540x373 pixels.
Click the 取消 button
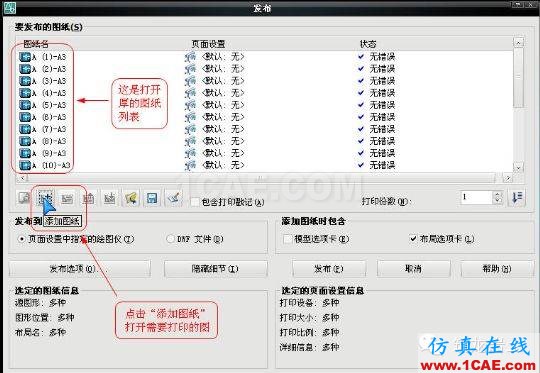(414, 269)
